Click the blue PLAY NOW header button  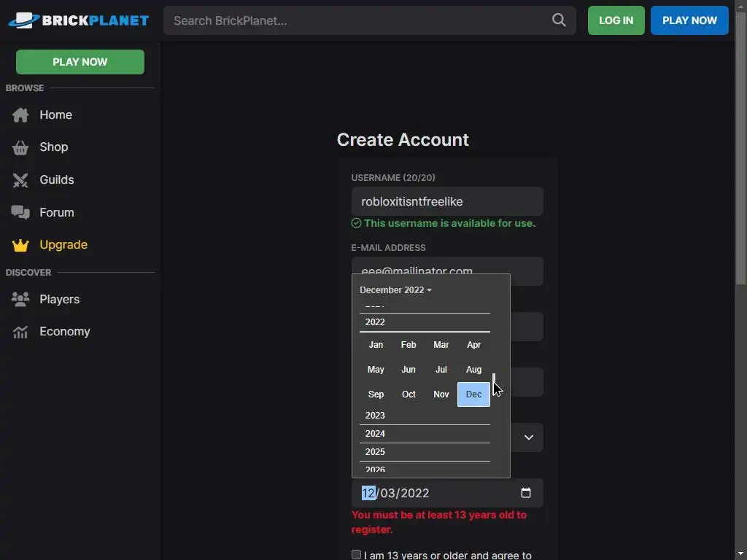pyautogui.click(x=689, y=20)
